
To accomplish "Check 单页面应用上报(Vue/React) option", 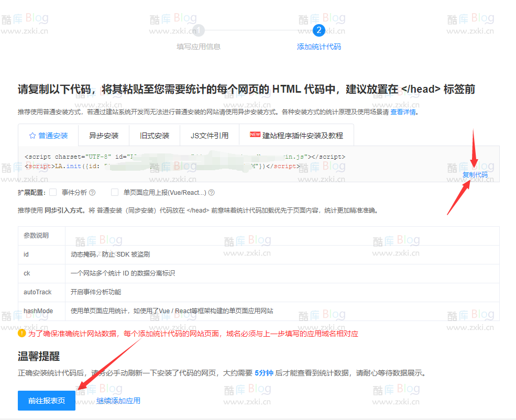I will pos(114,192).
